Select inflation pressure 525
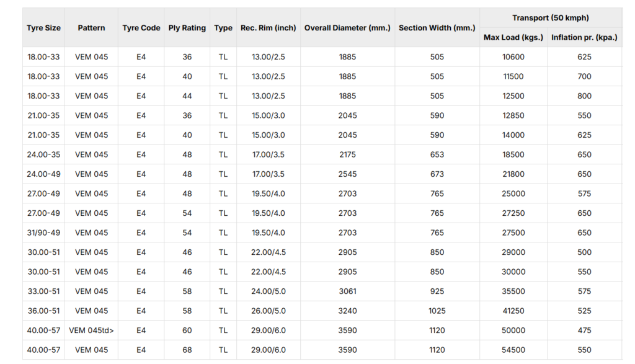 click(x=584, y=311)
